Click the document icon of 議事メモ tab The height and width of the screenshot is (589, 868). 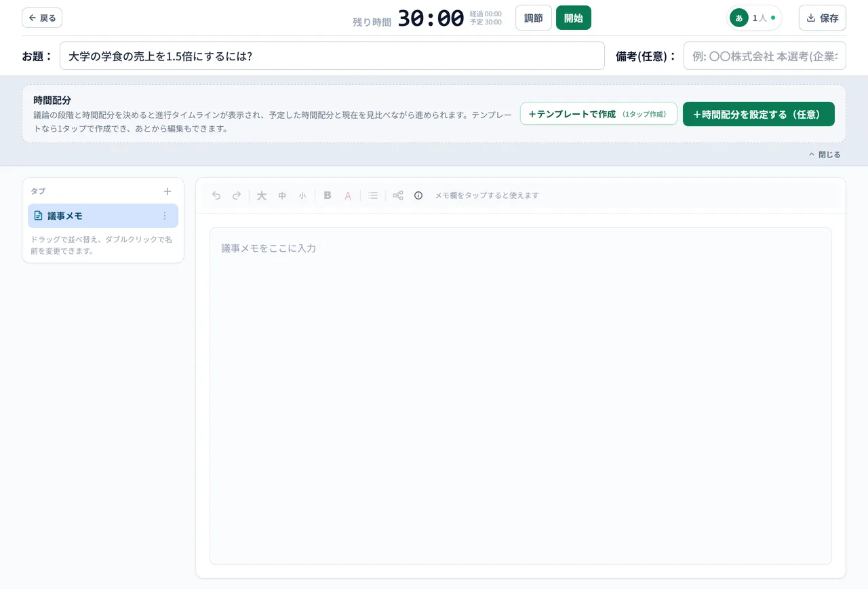[x=38, y=216]
